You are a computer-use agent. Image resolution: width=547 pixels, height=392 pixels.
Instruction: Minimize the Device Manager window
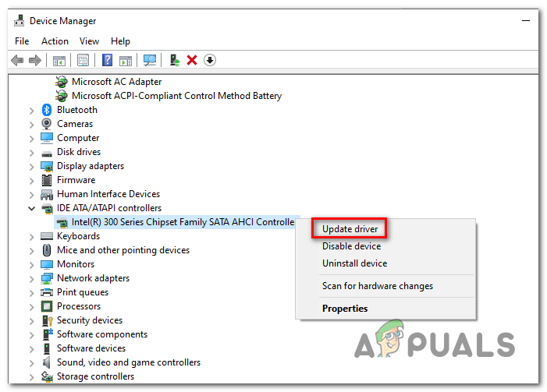click(x=526, y=20)
